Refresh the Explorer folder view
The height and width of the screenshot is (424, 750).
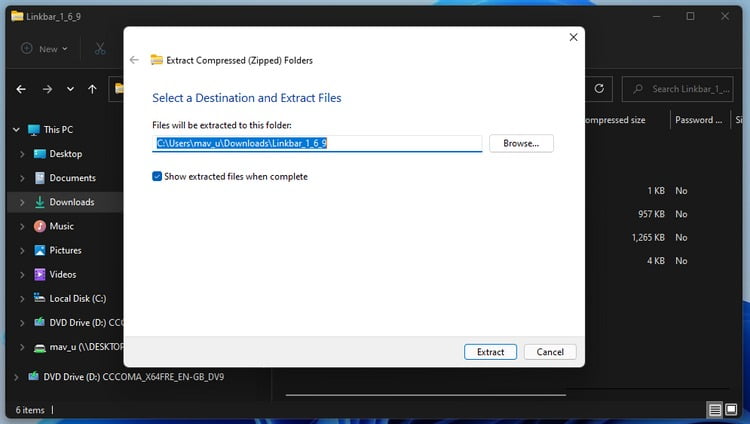[599, 89]
